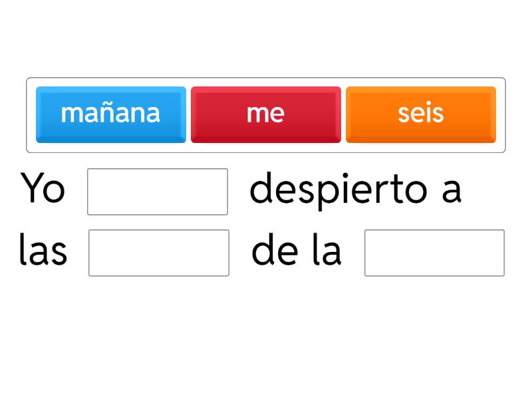
Task: Select the red "me" word tile
Action: tap(265, 114)
